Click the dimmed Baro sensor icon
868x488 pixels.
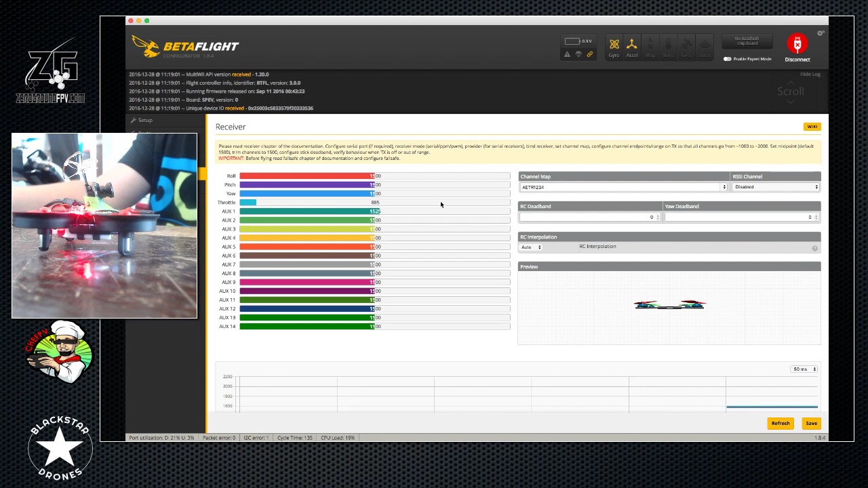point(668,47)
